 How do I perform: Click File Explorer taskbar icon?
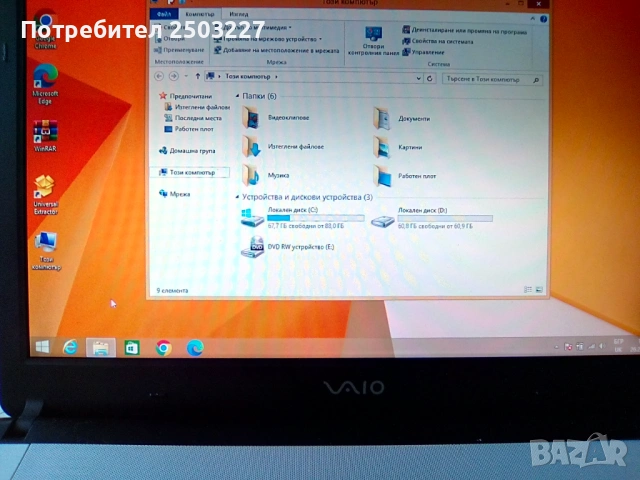coord(101,348)
